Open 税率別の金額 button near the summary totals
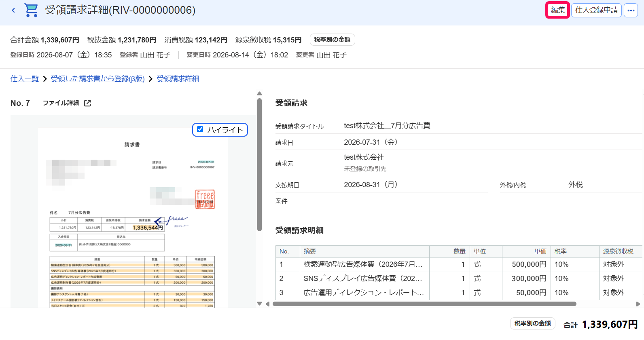Image resolution: width=644 pixels, height=340 pixels. pyautogui.click(x=333, y=40)
